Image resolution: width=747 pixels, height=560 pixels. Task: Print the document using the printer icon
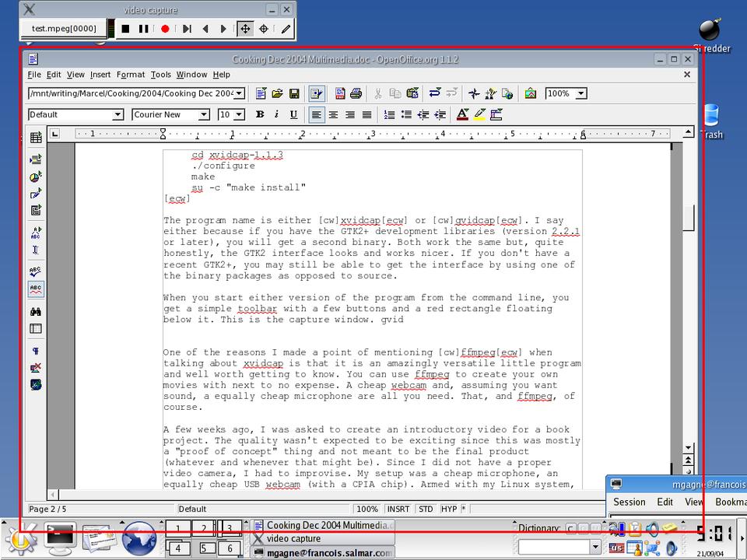[x=356, y=93]
